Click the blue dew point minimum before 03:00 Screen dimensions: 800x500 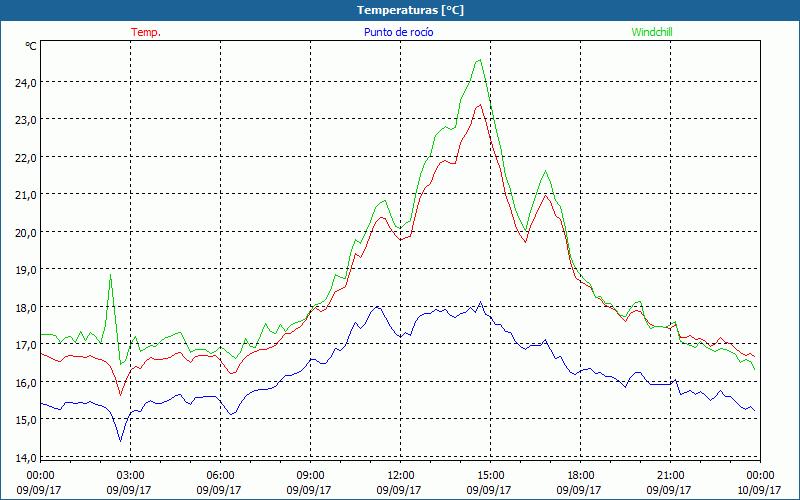[x=120, y=440]
